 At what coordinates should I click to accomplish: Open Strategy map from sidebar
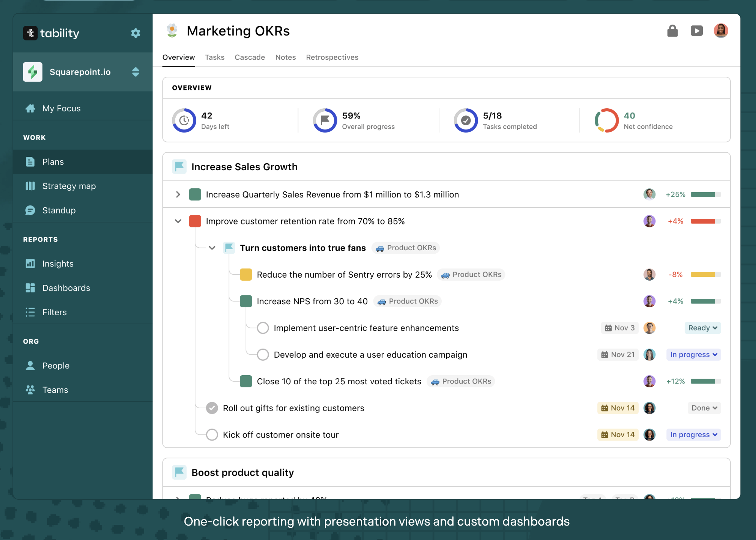click(69, 186)
